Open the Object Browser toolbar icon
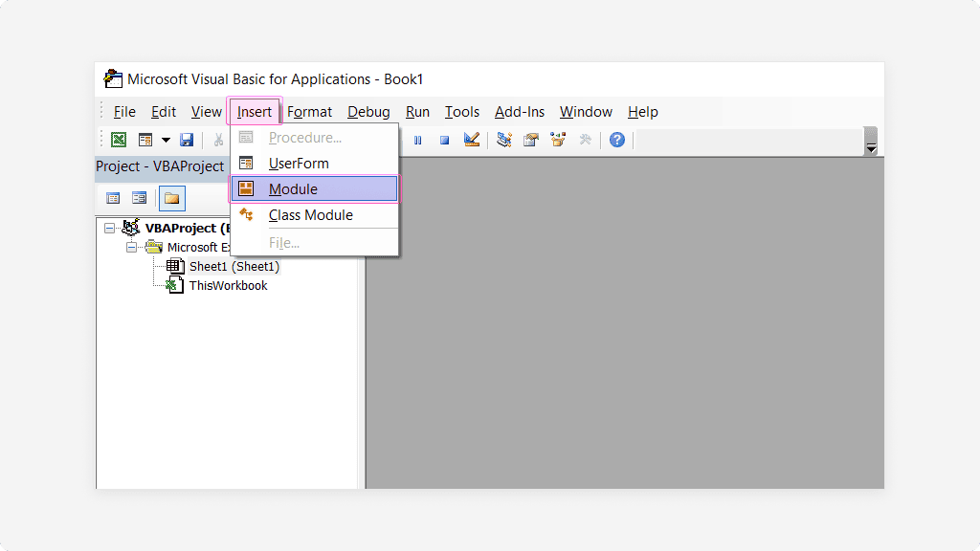Image resolution: width=980 pixels, height=551 pixels. coord(558,140)
